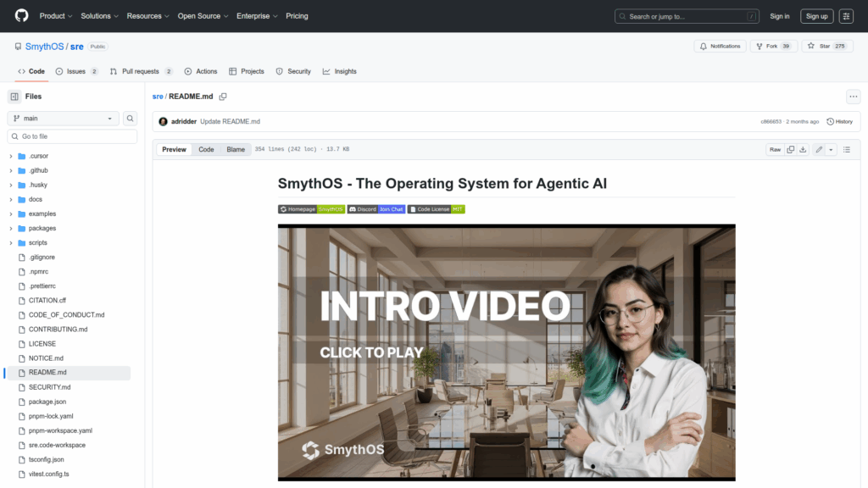Expand the examples folder
The width and height of the screenshot is (868, 488).
11,213
